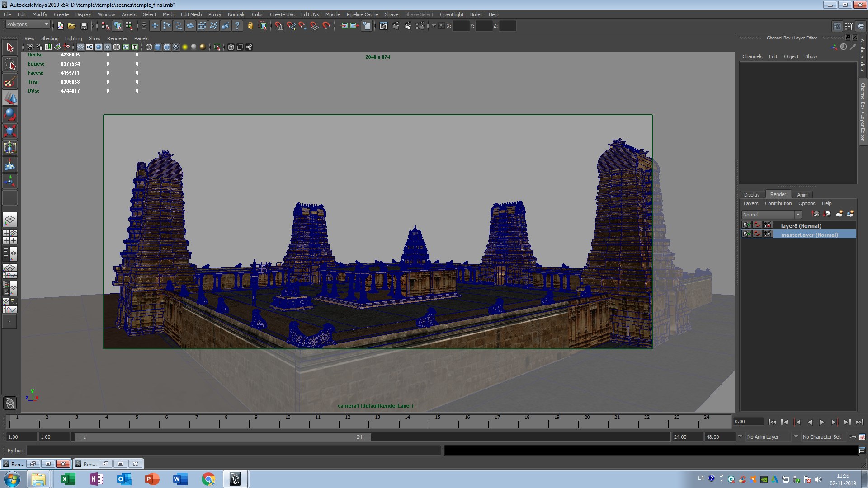
Task: Open the Normal layer blend mode dropdown
Action: 771,215
